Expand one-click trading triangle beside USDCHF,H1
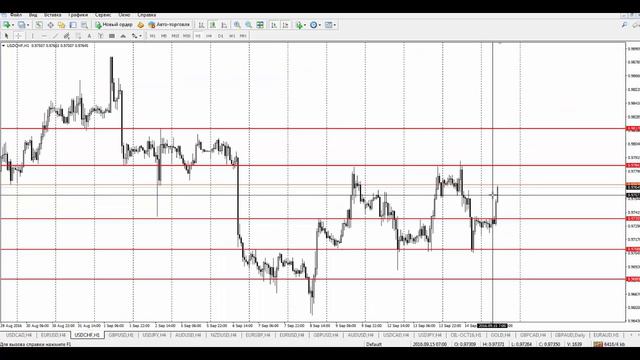The width and height of the screenshot is (640, 360). pos(3,46)
